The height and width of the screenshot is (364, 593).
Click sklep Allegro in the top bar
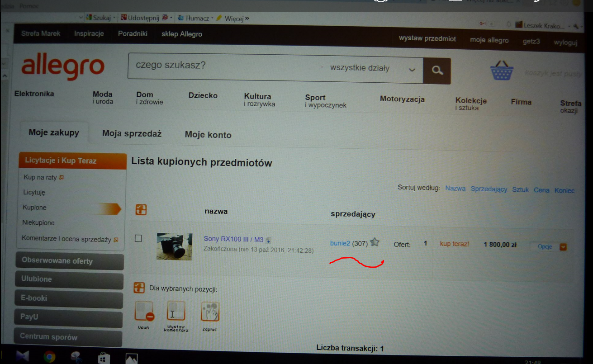click(x=182, y=34)
